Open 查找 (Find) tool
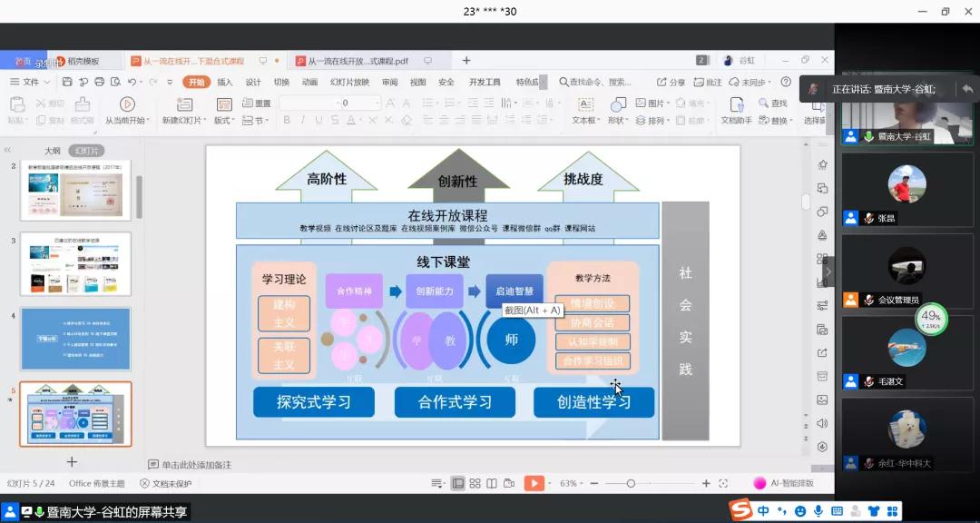 772,103
